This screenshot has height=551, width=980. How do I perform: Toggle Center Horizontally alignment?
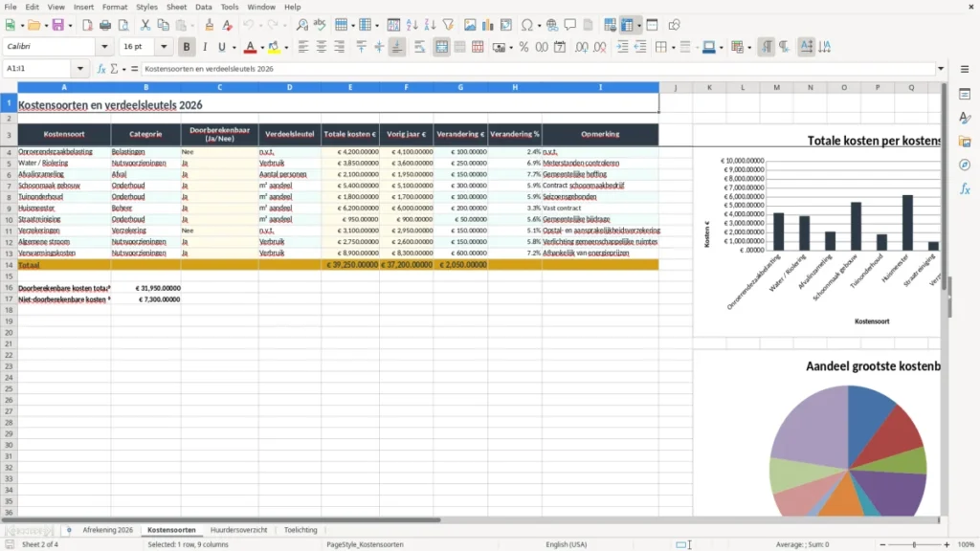click(x=322, y=47)
